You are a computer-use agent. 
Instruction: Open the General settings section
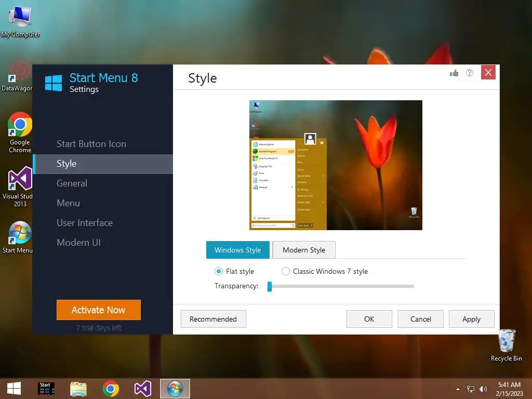(103, 183)
